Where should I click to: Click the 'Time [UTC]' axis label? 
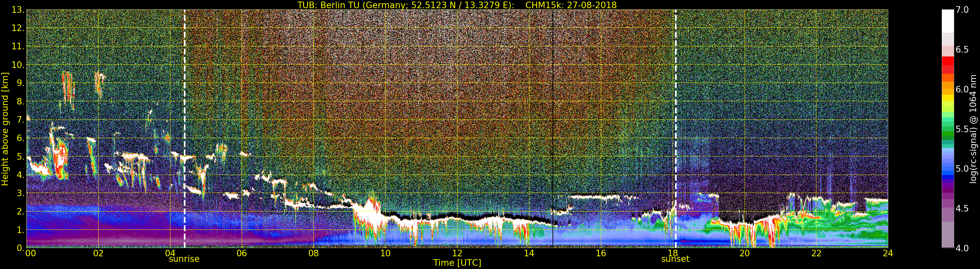[x=457, y=263]
